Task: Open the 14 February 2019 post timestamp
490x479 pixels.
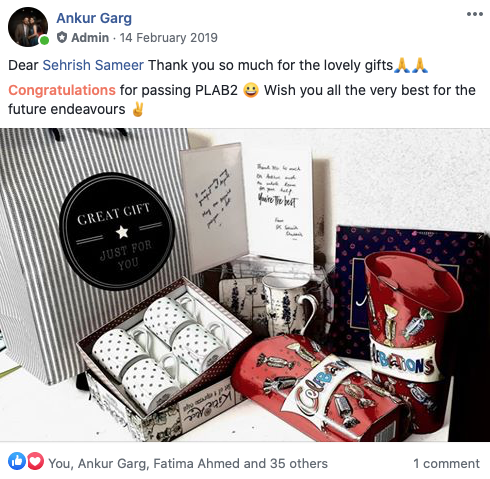Action: tap(168, 38)
